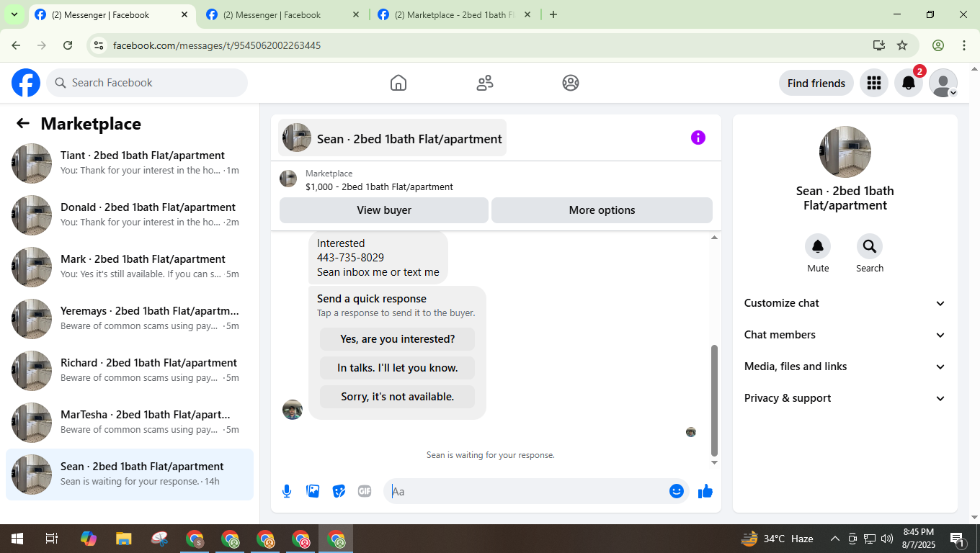Viewport: 980px width, 553px height.
Task: Open Chrome three-dot menu
Action: [x=964, y=45]
